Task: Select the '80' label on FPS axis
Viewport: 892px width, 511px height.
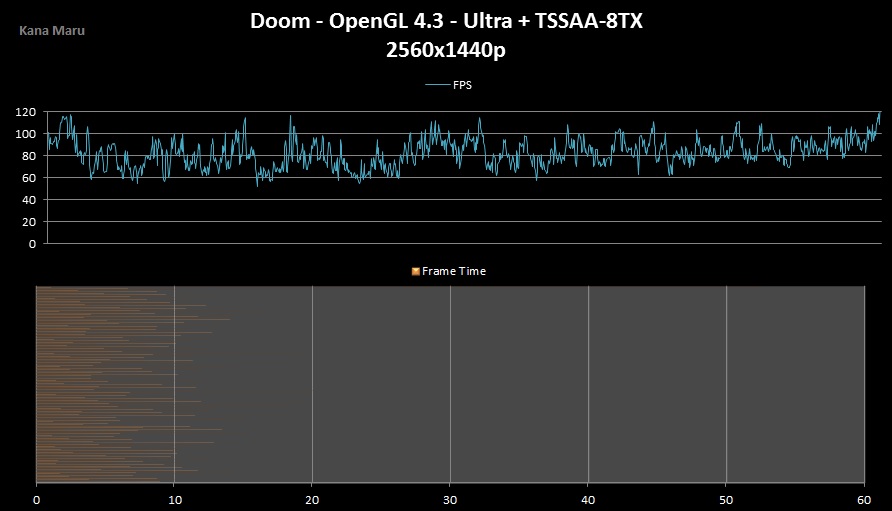Action: (28, 156)
